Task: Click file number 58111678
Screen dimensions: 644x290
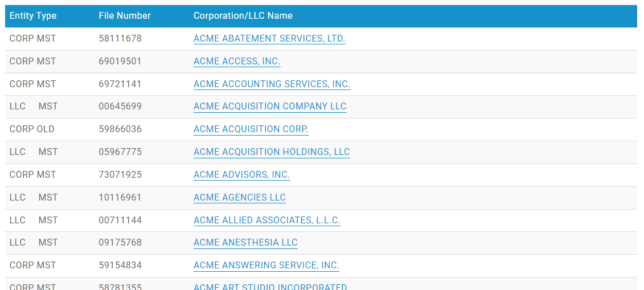Action: coord(120,39)
